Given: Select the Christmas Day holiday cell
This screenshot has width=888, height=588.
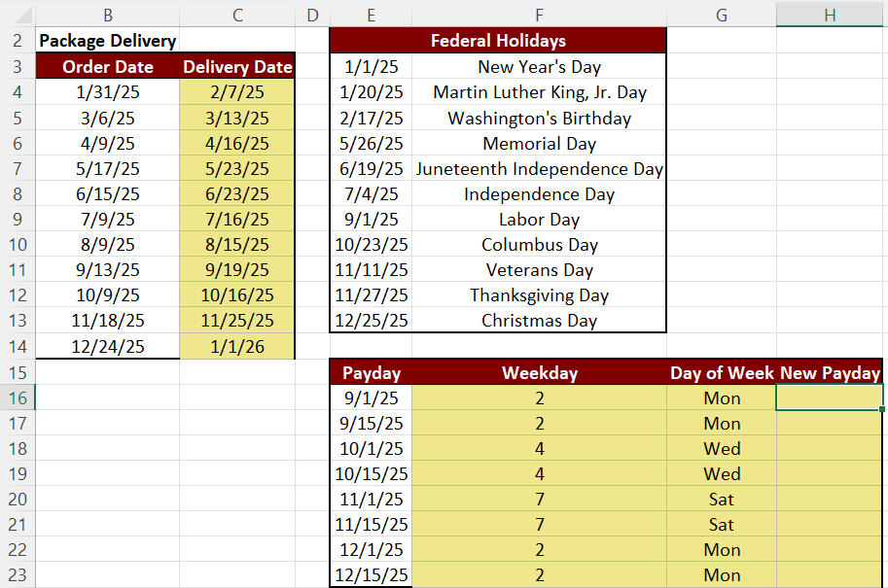Looking at the screenshot, I should [x=538, y=321].
